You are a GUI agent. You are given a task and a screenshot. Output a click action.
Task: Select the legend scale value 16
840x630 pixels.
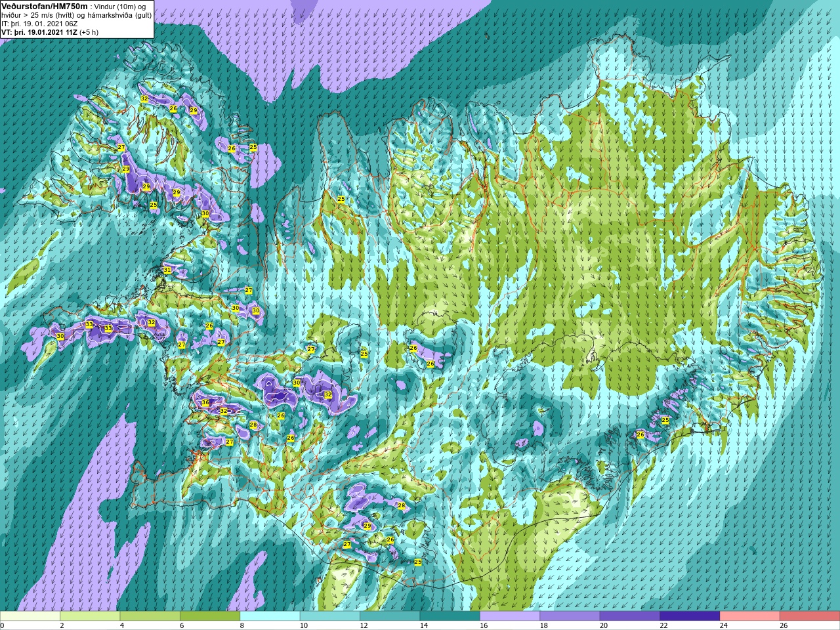click(484, 626)
